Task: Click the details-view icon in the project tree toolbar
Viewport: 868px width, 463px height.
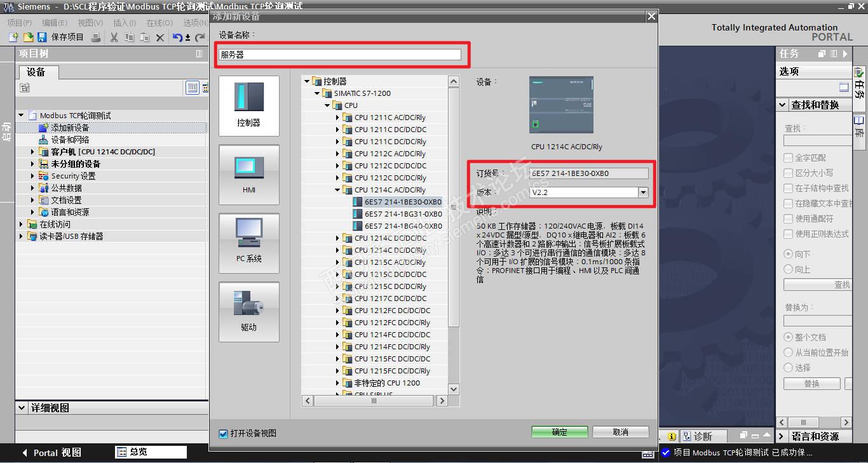Action: coord(192,88)
